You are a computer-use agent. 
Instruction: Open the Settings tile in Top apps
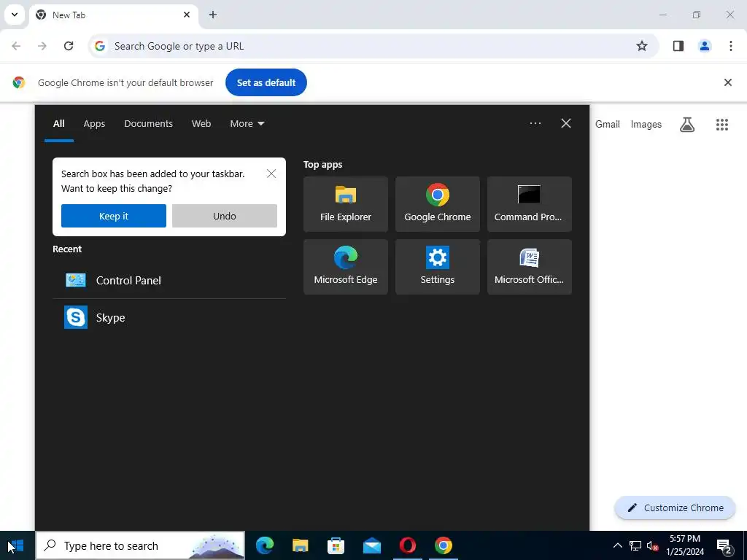pyautogui.click(x=438, y=267)
